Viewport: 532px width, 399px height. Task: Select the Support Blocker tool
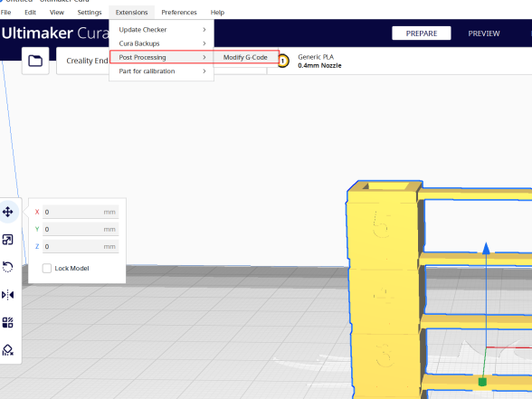click(x=8, y=350)
